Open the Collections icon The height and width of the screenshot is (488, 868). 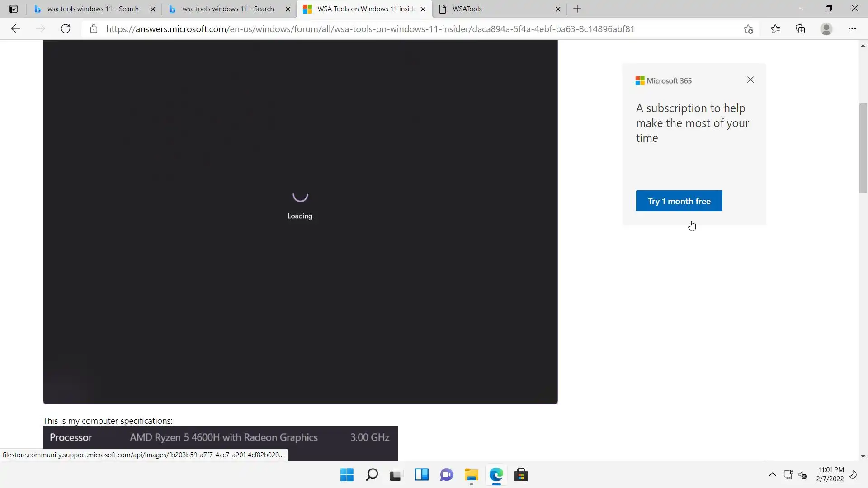[800, 29]
